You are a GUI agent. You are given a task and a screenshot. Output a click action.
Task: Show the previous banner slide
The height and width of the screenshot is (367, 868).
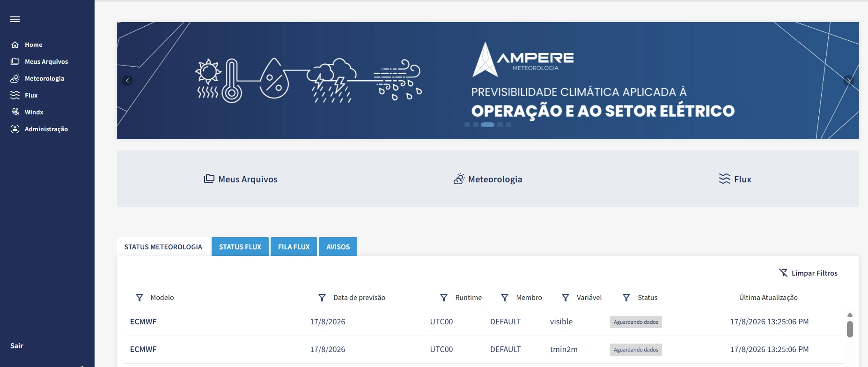click(x=127, y=81)
